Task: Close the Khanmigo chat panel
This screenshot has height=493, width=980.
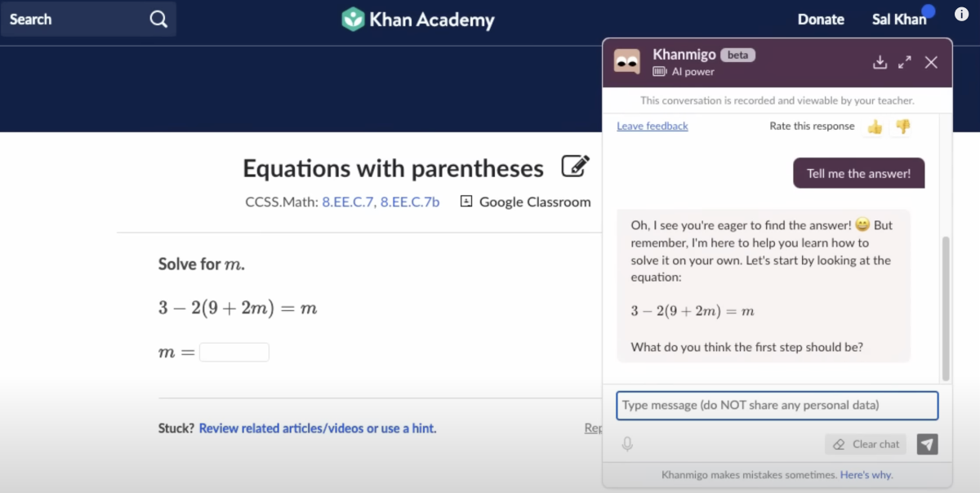Action: click(931, 62)
